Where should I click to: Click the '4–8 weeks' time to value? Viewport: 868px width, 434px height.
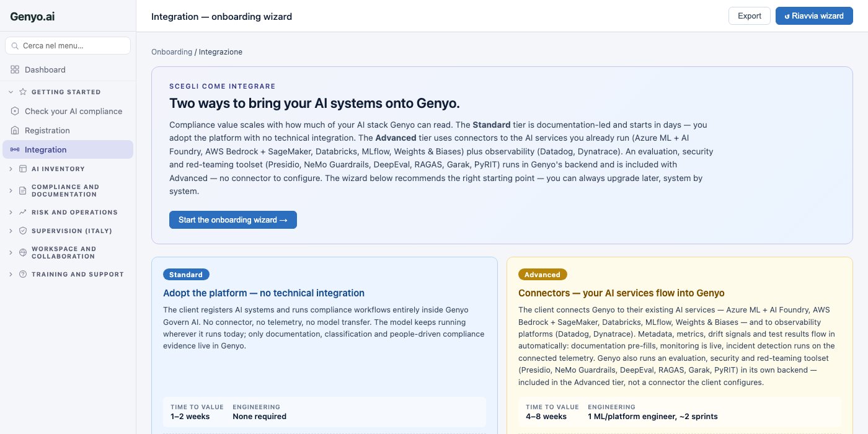click(x=546, y=417)
